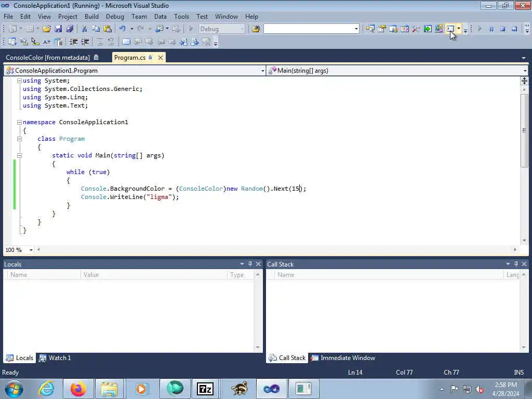The height and width of the screenshot is (399, 532).
Task: Toggle auto-hide pin on Call Stack panel
Action: tap(516, 264)
